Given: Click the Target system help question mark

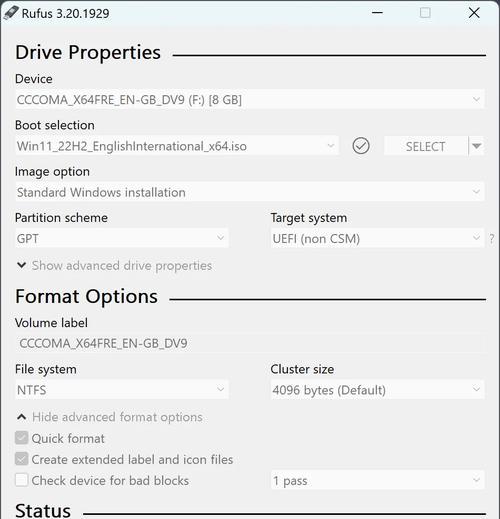Looking at the screenshot, I should (492, 238).
